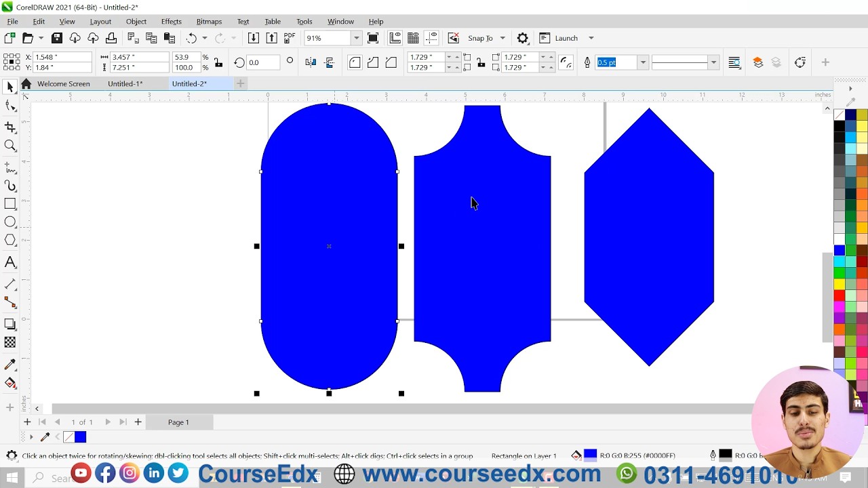Viewport: 868px width, 488px height.
Task: Select Scalloped corner type
Action: [x=373, y=62]
